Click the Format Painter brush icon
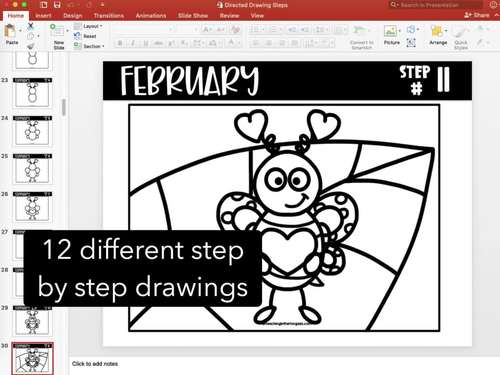 pos(31,46)
